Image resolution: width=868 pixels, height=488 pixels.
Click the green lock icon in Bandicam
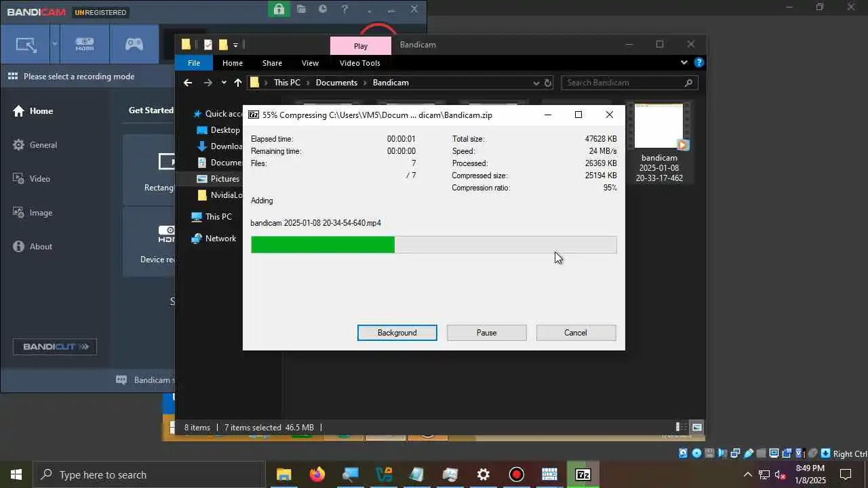coord(279,9)
